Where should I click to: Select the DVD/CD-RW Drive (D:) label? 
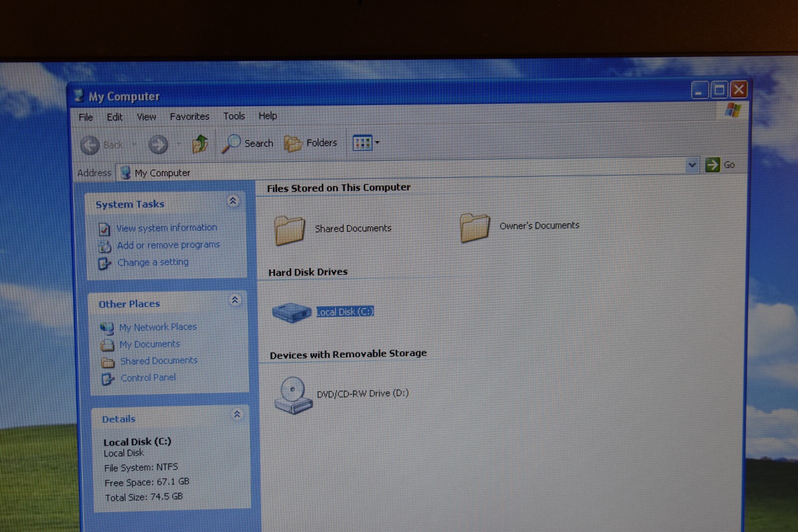tap(363, 393)
